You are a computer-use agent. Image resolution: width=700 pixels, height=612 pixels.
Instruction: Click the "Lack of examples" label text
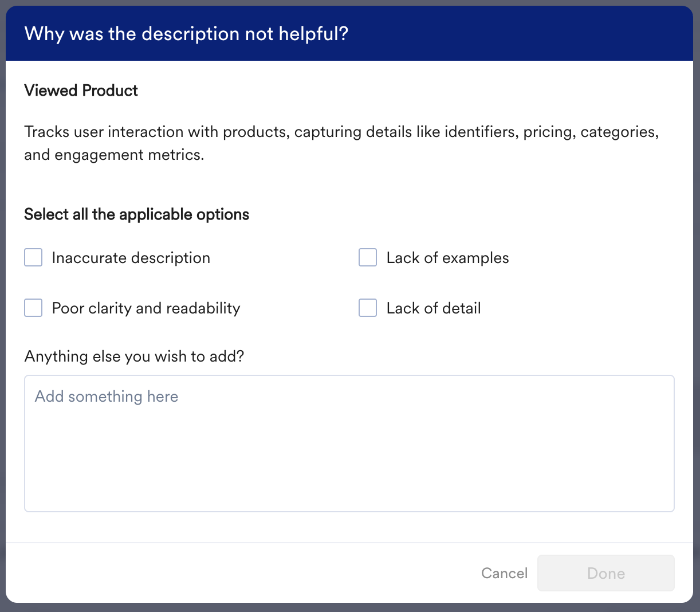(x=447, y=258)
